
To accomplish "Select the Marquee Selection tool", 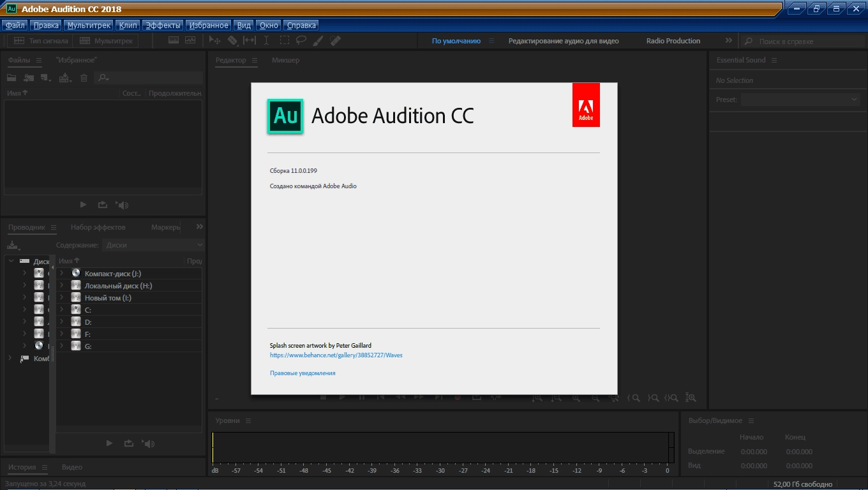I will coord(284,40).
